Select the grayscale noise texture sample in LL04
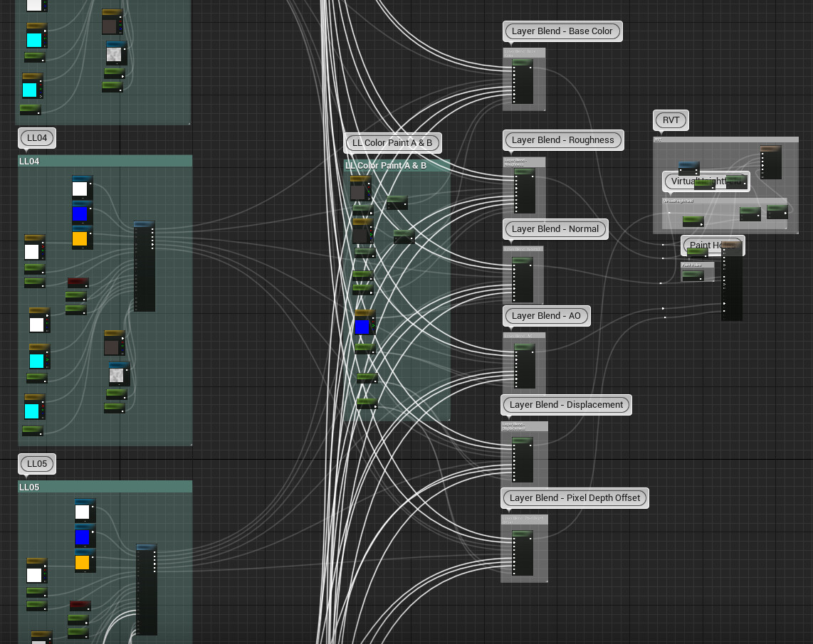This screenshot has height=644, width=813. tap(118, 372)
